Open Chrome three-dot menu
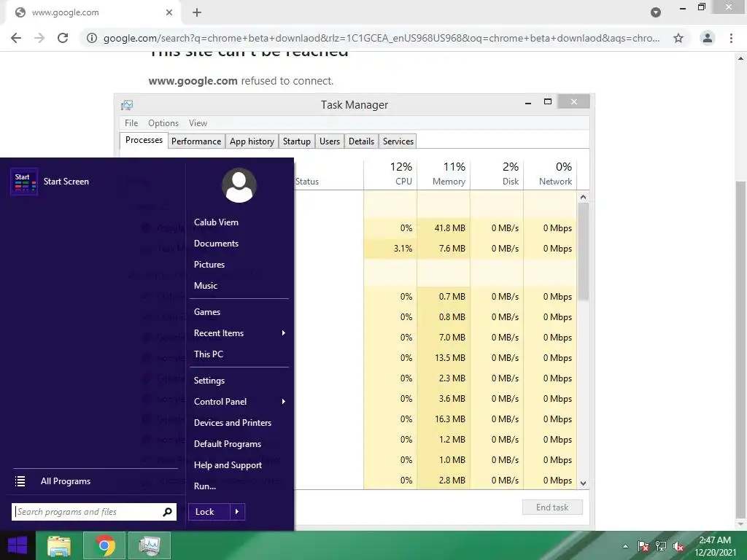 click(731, 38)
